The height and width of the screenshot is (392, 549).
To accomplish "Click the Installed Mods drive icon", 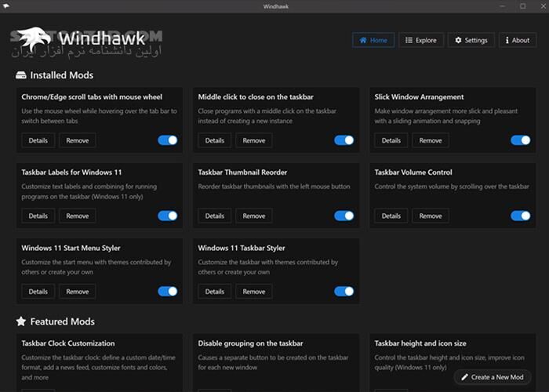I will click(x=21, y=75).
